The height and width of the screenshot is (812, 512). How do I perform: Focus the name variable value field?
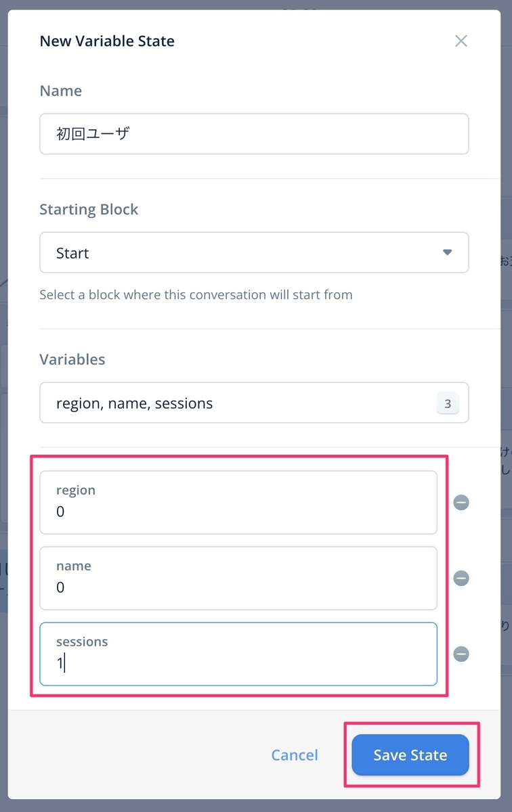[x=238, y=579]
